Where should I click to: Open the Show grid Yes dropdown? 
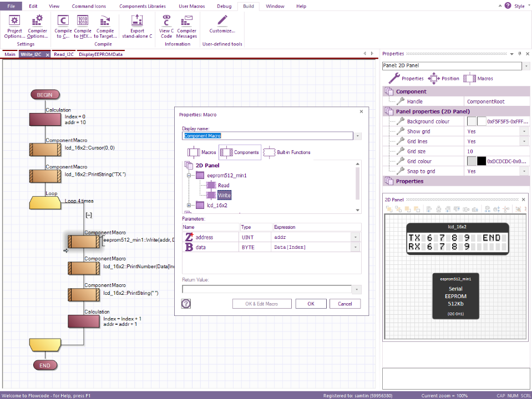click(x=525, y=131)
